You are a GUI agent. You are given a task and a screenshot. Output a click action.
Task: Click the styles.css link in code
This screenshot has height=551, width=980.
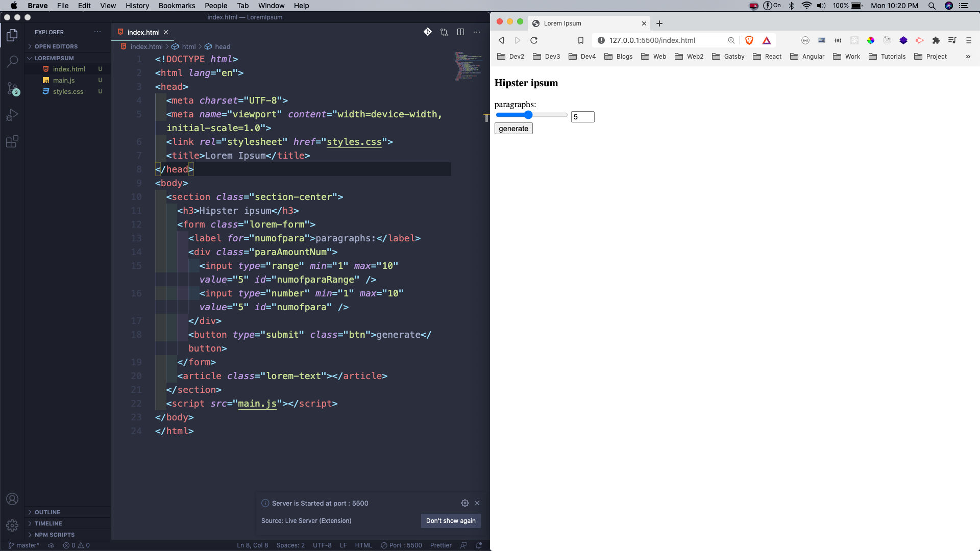click(x=354, y=142)
